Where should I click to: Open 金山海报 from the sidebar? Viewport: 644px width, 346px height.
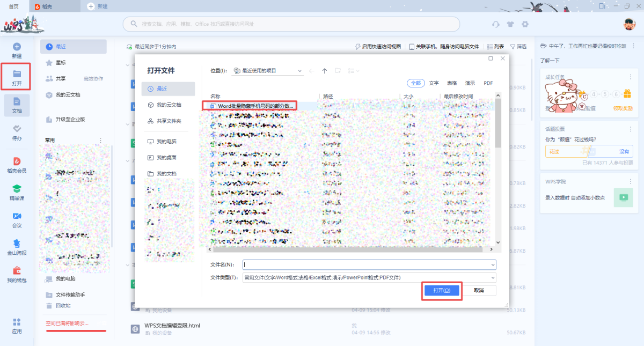(x=17, y=244)
